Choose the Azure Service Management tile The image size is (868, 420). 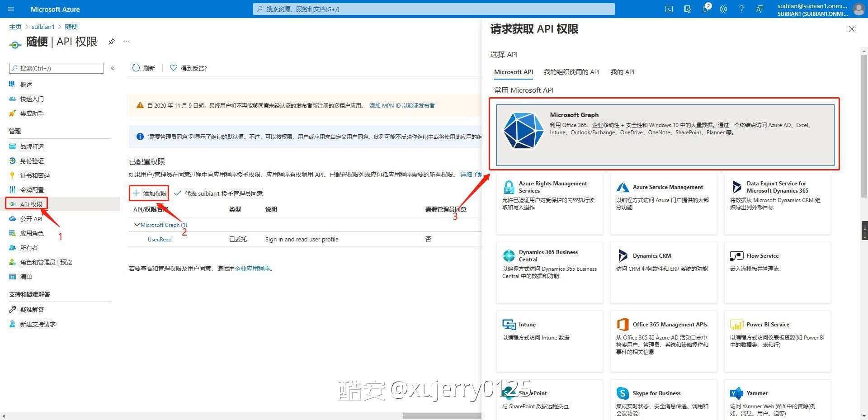(x=663, y=203)
